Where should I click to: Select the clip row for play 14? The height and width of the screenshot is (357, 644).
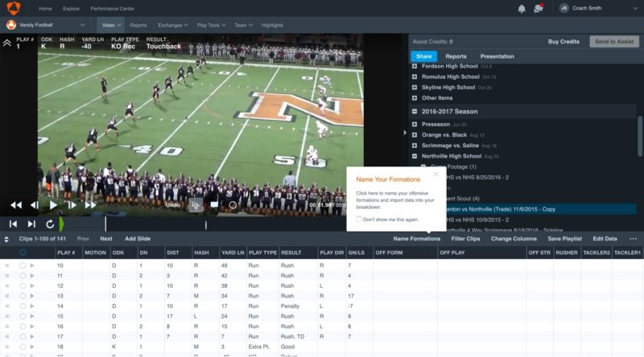(23, 306)
